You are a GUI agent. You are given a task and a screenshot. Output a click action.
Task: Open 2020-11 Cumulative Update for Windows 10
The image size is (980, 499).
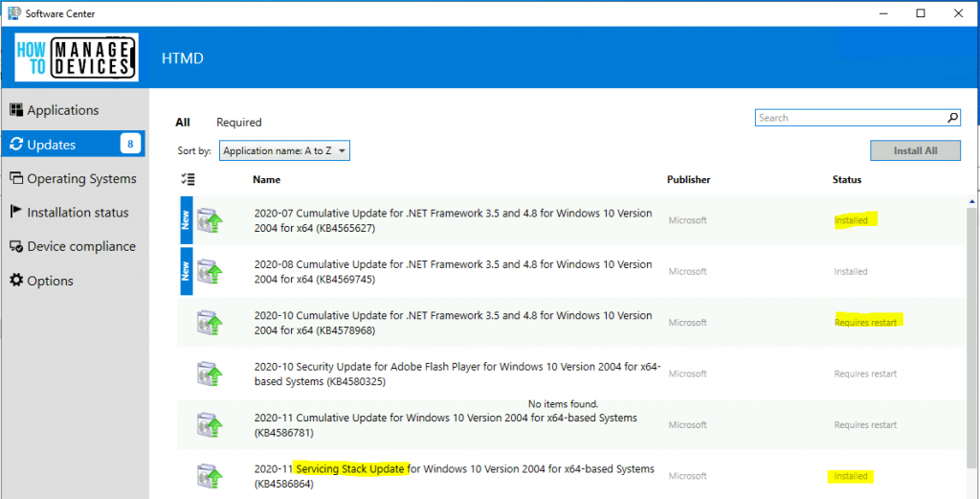(446, 424)
